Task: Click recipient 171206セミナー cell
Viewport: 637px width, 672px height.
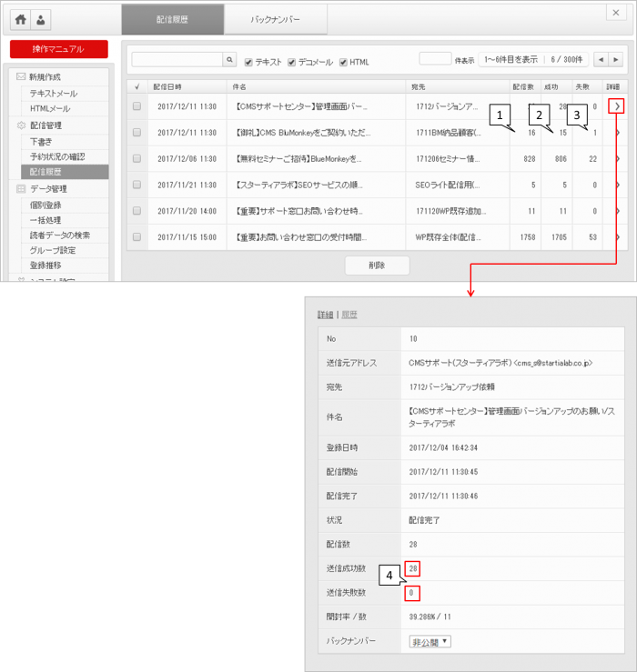Action: pos(448,158)
